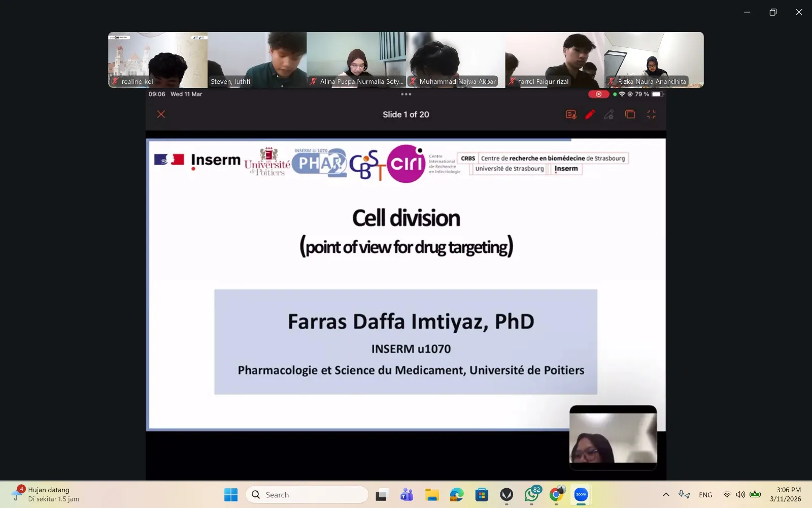812x508 pixels.
Task: Open the slide notes icon in toolbar
Action: point(570,115)
